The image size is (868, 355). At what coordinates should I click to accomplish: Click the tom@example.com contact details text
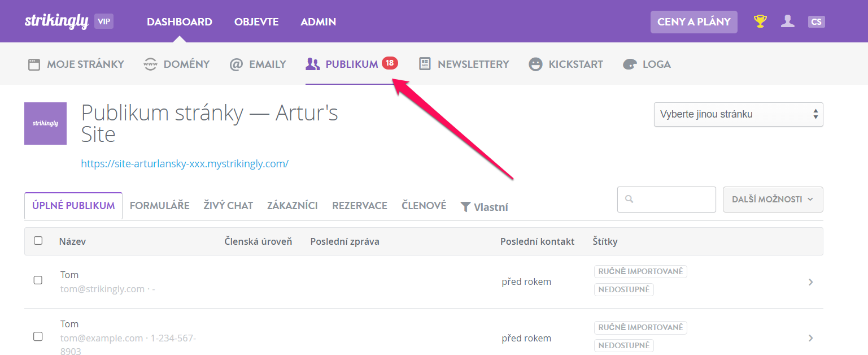point(128,345)
